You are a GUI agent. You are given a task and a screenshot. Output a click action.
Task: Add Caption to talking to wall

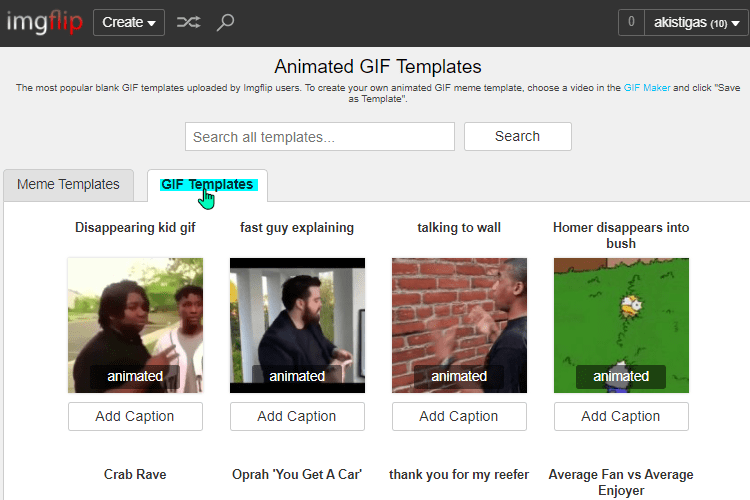tap(459, 416)
